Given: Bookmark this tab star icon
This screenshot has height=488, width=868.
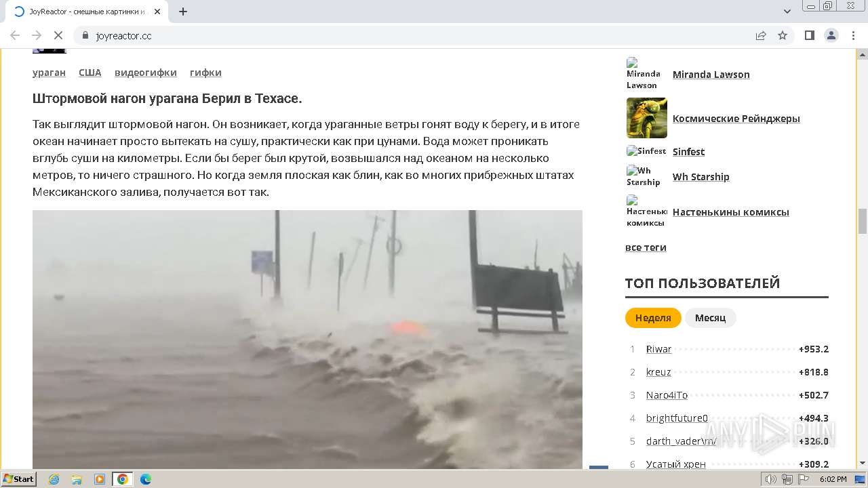Looking at the screenshot, I should pos(783,36).
